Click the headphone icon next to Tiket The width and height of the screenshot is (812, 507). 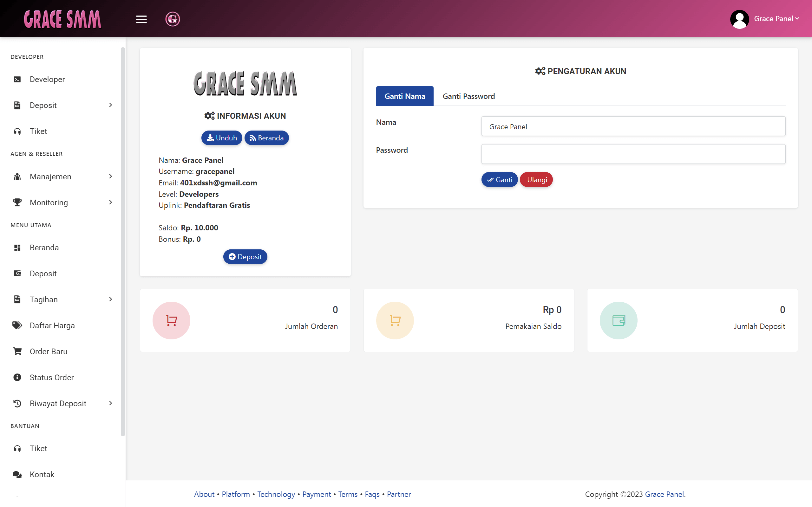pyautogui.click(x=17, y=131)
